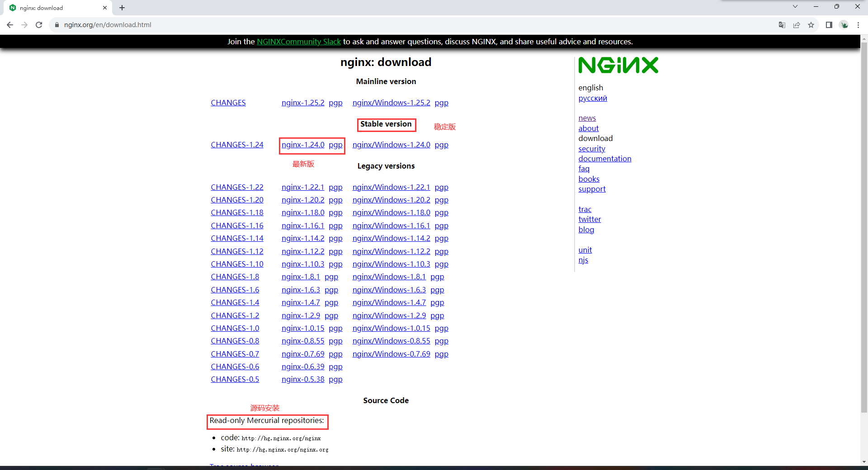Download nginx-1.22.1 legacy version
The image size is (868, 470).
[303, 187]
